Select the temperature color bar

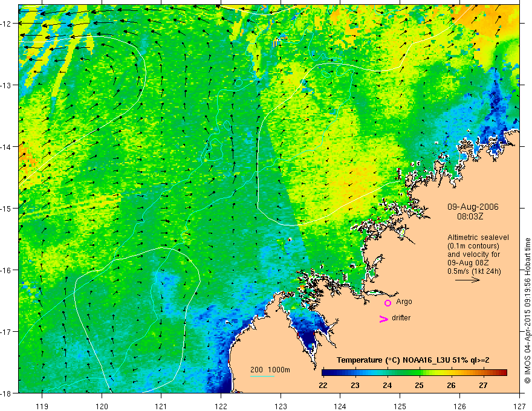pos(414,373)
